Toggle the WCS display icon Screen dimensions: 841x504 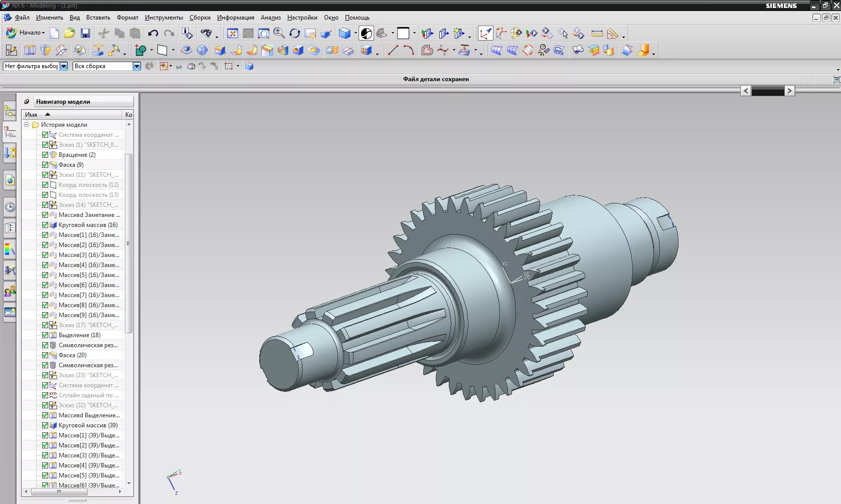coord(485,33)
